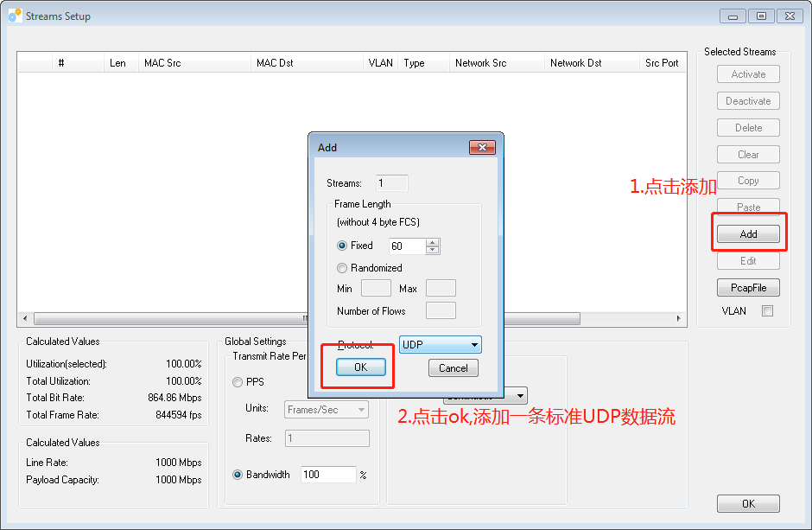
Task: Sort by the MAC Src column header
Action: coord(194,63)
